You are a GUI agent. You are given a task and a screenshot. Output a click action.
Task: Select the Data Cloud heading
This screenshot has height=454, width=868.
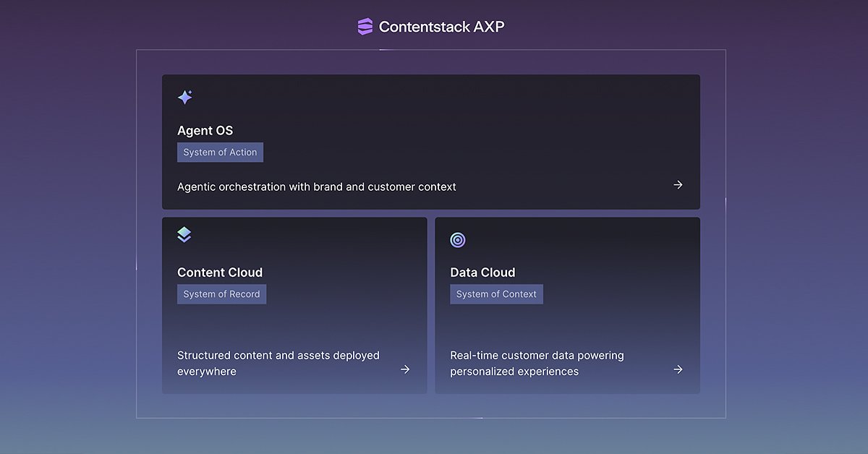[482, 273]
